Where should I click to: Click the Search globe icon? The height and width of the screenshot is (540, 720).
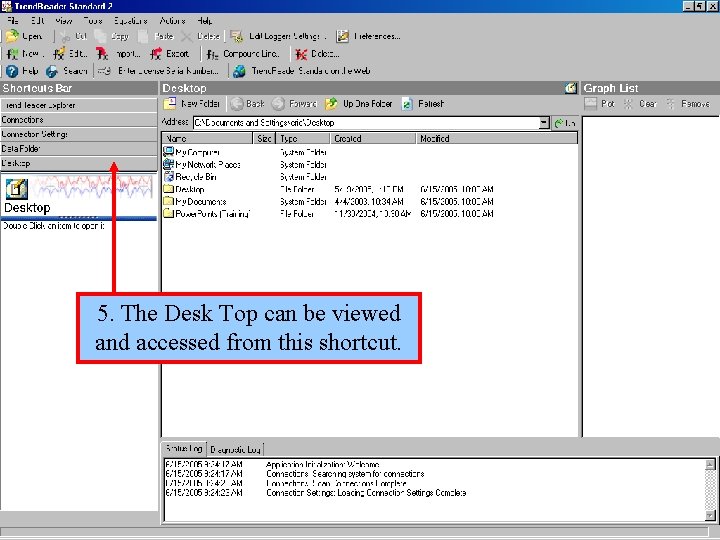[x=52, y=71]
